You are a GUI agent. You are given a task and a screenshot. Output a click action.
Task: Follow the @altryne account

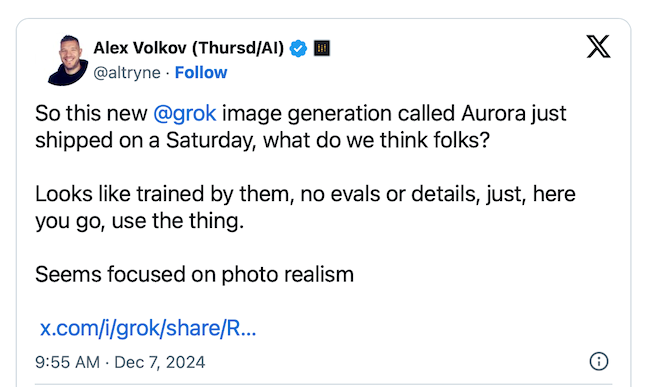tap(201, 72)
